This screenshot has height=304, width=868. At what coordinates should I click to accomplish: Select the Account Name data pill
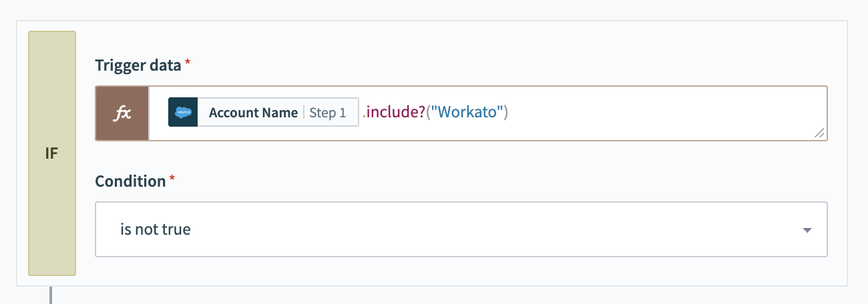pyautogui.click(x=253, y=113)
